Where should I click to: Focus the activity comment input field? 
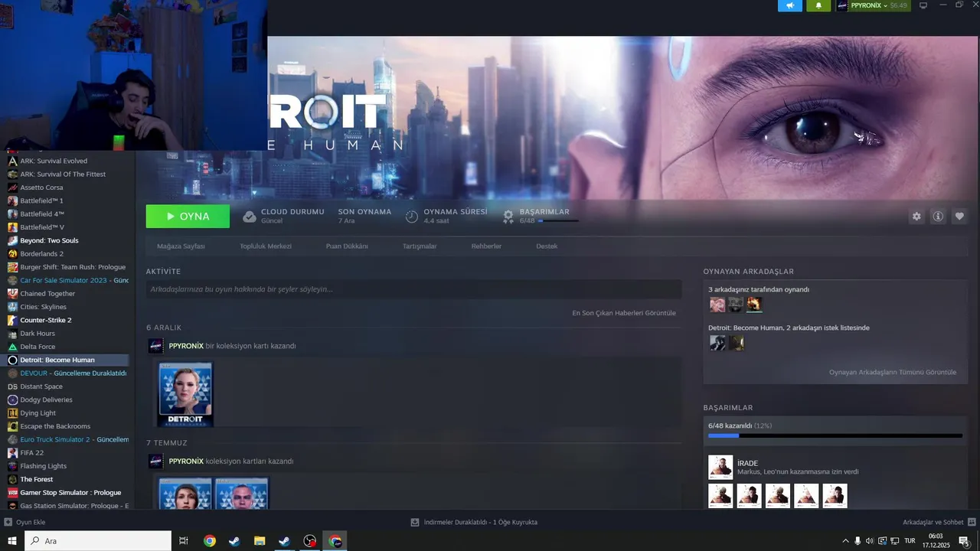click(413, 289)
